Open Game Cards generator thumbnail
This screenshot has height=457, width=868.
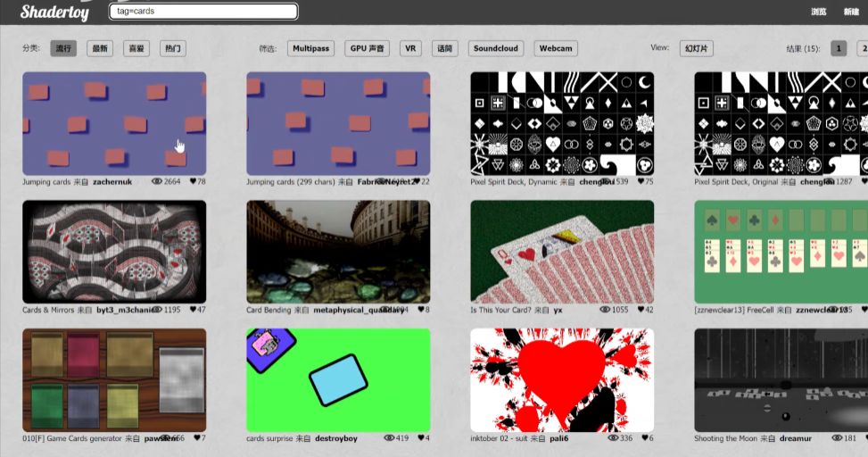pyautogui.click(x=114, y=380)
